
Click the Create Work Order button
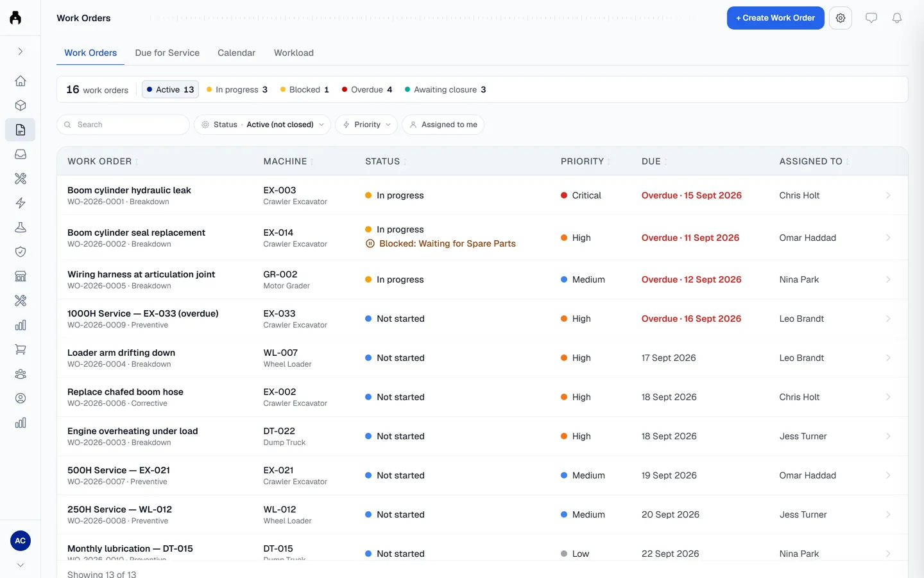pyautogui.click(x=775, y=18)
